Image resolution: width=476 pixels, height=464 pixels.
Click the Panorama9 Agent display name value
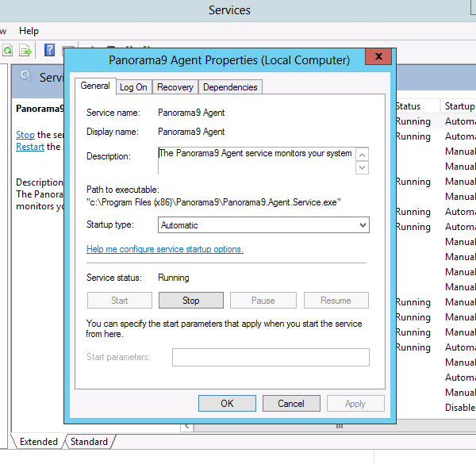pyautogui.click(x=191, y=132)
